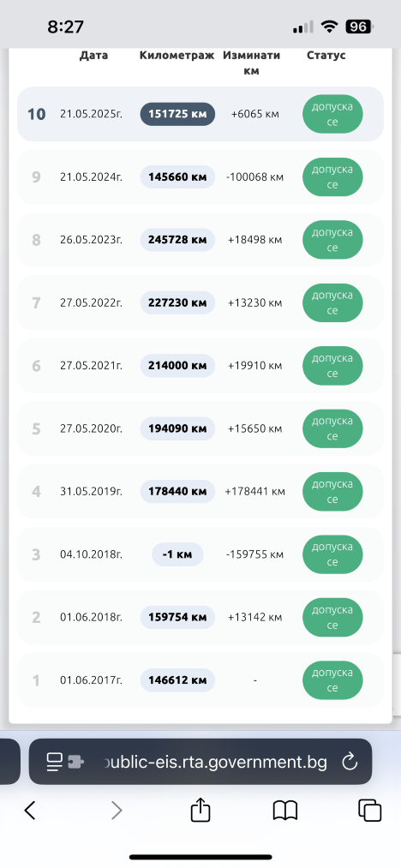This screenshot has width=401, height=868.
Task: Tap the Safari forward arrow
Action: (x=117, y=811)
